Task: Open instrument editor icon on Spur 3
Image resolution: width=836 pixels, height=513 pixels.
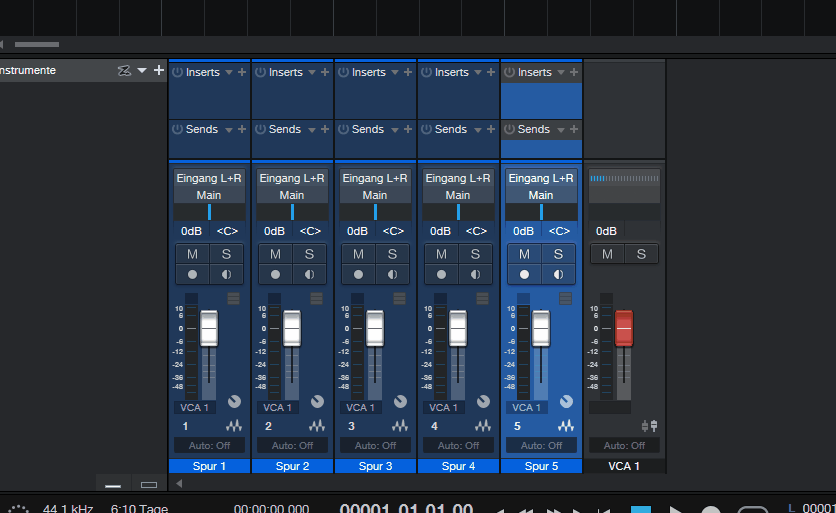Action: (x=399, y=426)
